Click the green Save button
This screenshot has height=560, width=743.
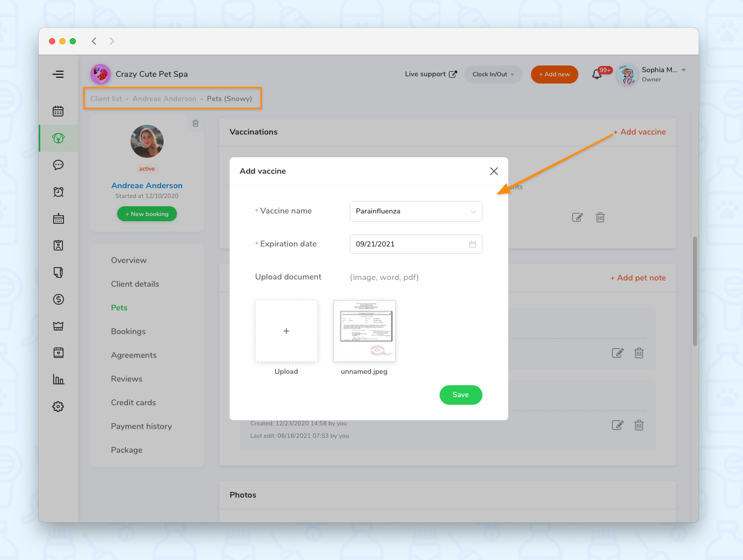[461, 395]
